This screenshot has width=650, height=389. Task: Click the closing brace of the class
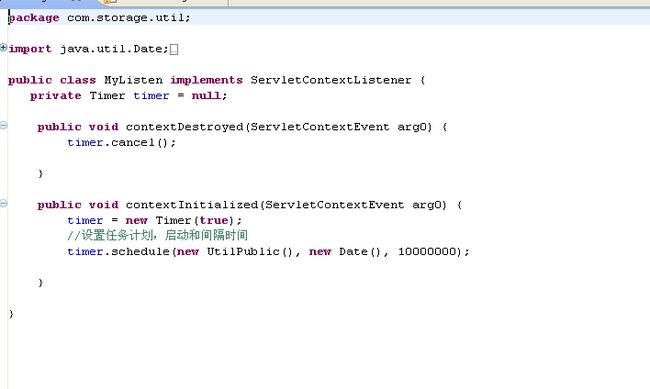[x=11, y=314]
